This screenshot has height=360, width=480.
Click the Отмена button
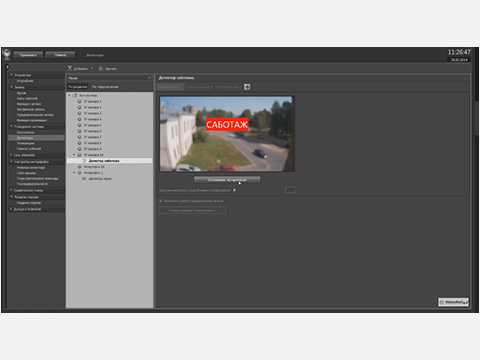coord(60,55)
